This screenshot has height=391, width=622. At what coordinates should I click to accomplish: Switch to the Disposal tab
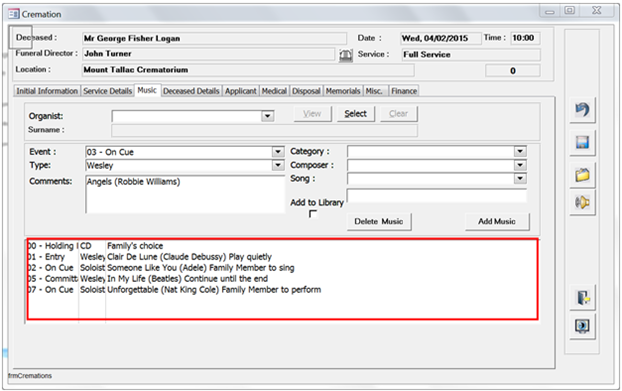click(x=306, y=91)
